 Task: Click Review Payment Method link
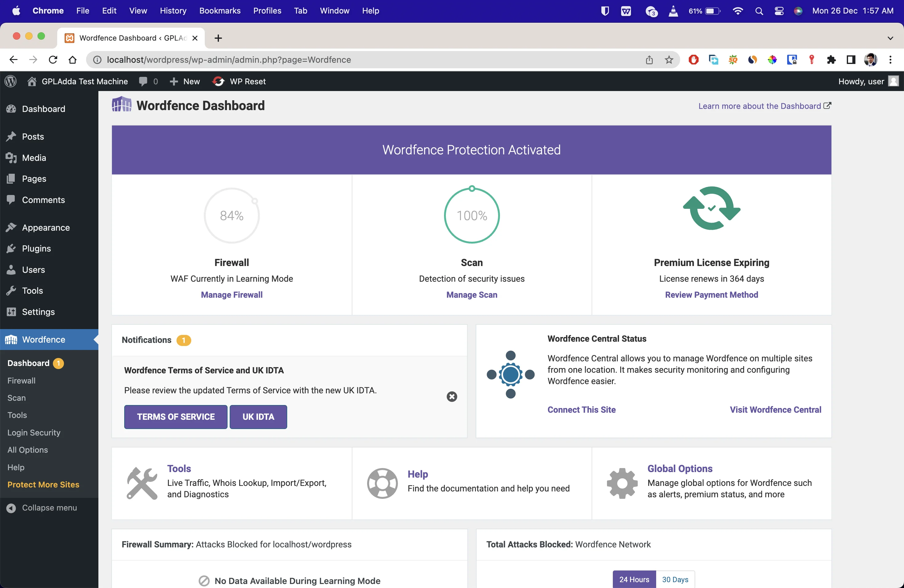712,295
